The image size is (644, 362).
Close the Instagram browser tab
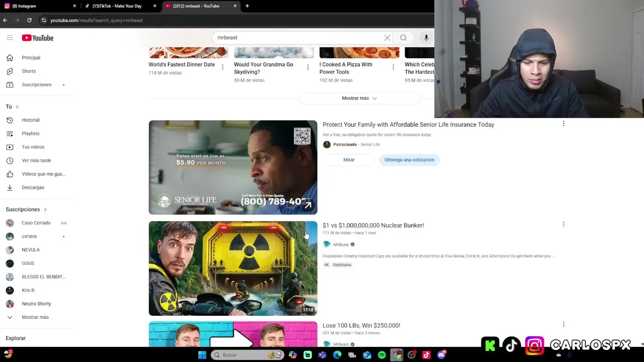(74, 6)
